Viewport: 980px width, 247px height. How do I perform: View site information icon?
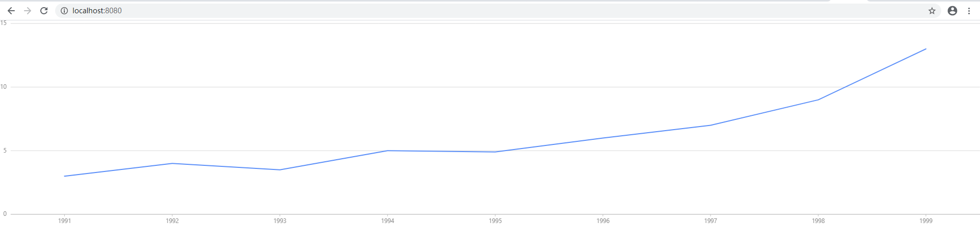tap(64, 11)
